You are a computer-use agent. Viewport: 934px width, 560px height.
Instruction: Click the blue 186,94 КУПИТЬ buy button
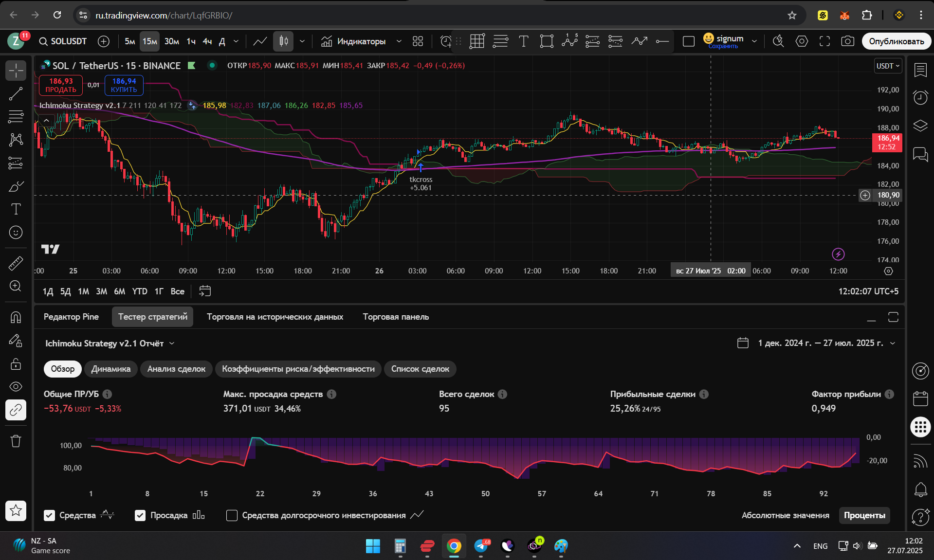tap(124, 85)
